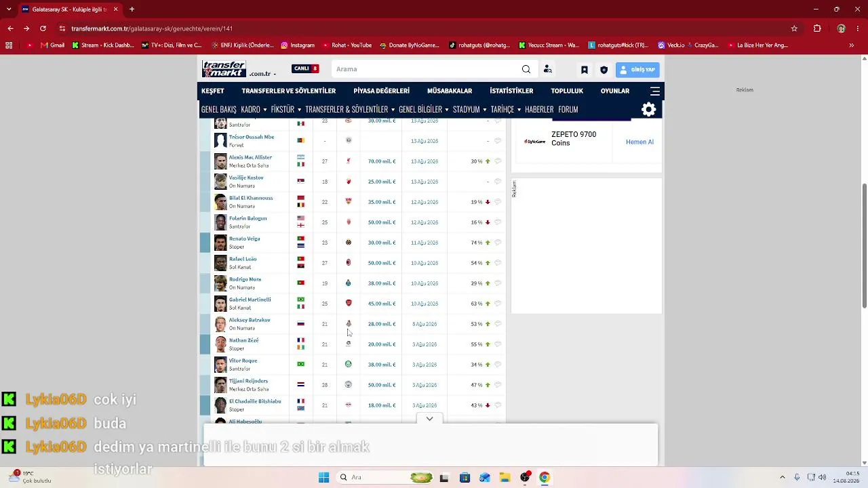
Task: Click the browser reload icon
Action: (43, 28)
